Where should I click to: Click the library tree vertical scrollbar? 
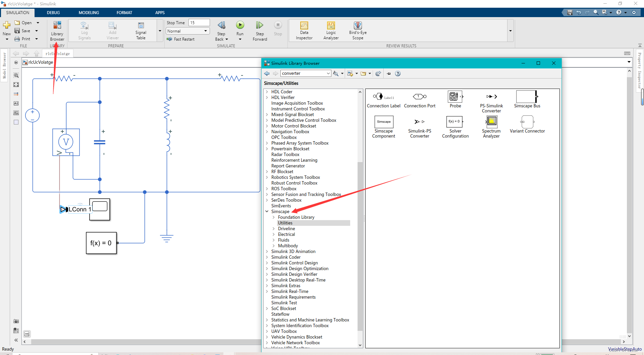click(x=360, y=247)
